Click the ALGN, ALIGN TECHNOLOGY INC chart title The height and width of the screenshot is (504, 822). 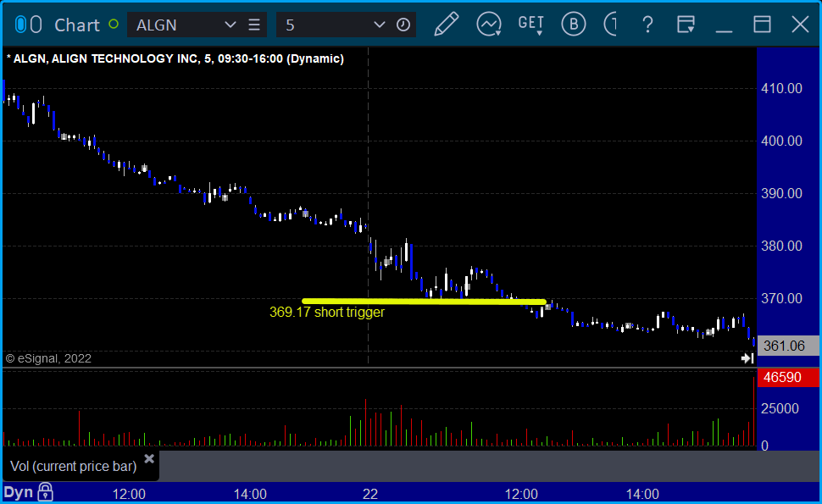(x=175, y=58)
